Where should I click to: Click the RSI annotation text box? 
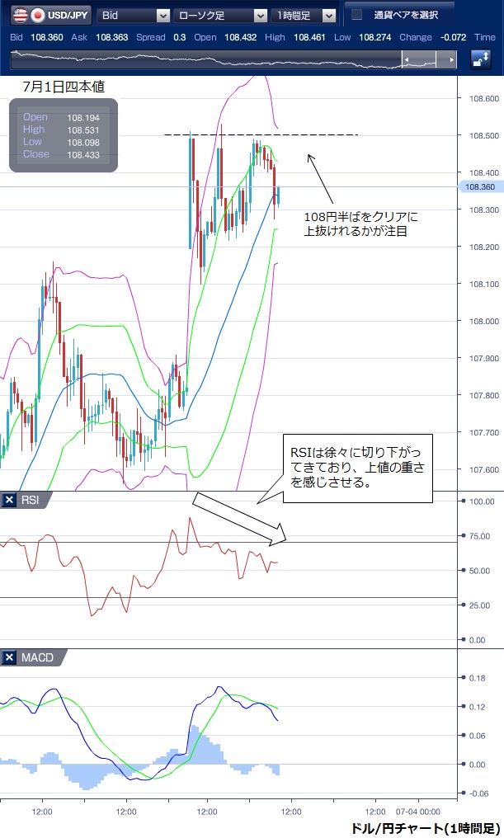point(358,468)
